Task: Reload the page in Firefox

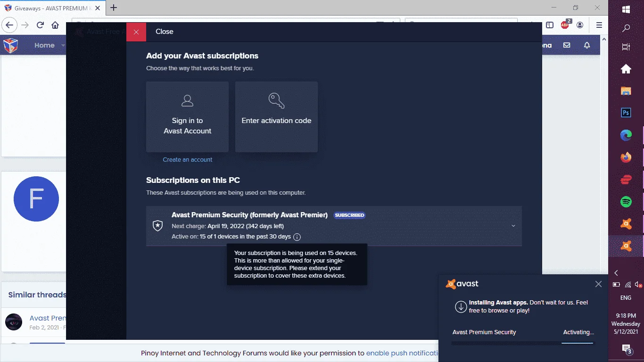Action: 40,25
